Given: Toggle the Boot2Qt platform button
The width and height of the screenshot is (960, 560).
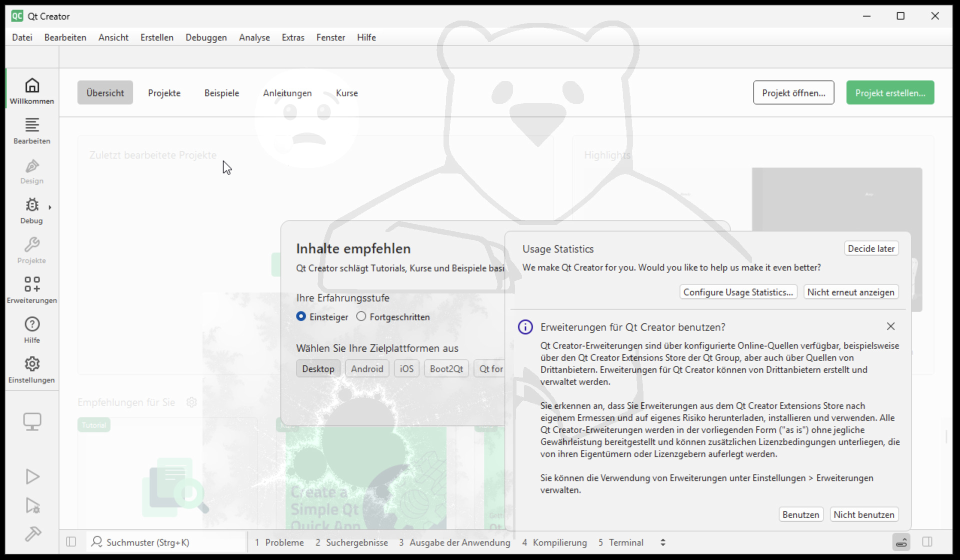Looking at the screenshot, I should pyautogui.click(x=446, y=368).
